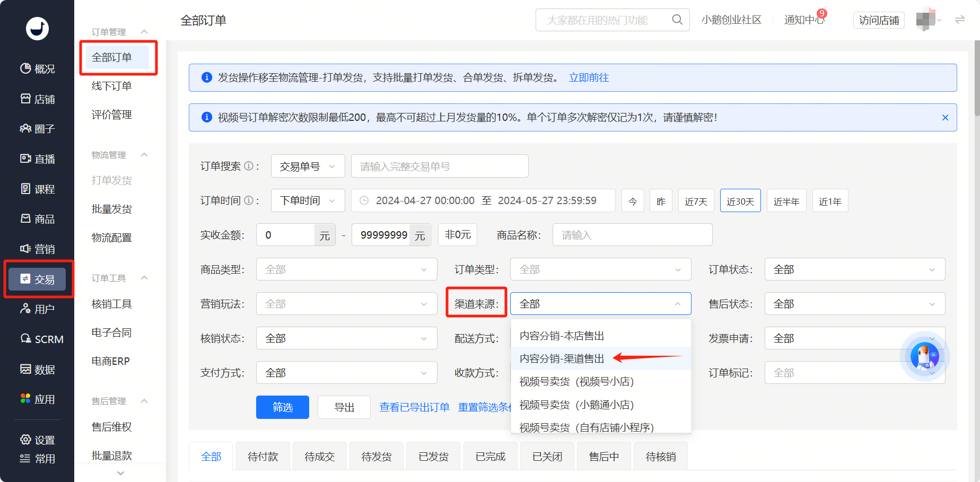Open the 营销 marketing sidebar item
980x482 pixels.
coord(37,249)
